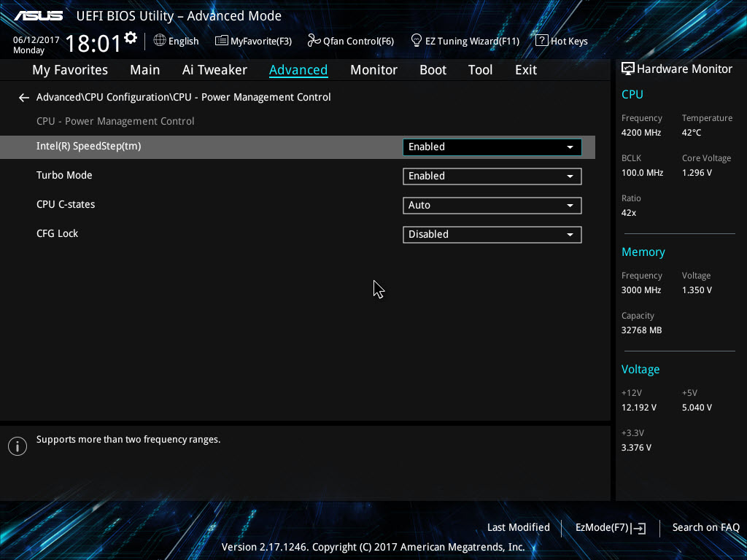Click the memory frequency 3000 MHz
The width and height of the screenshot is (747, 560).
tap(641, 290)
